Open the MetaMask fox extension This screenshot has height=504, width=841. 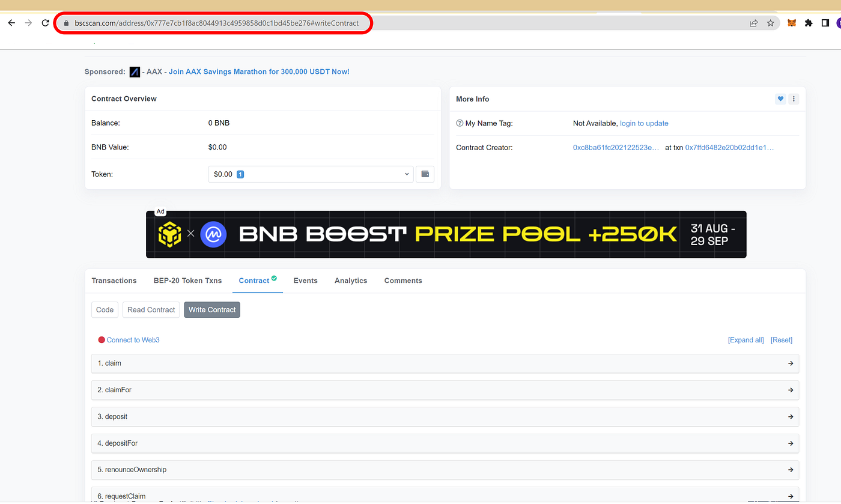pos(792,23)
